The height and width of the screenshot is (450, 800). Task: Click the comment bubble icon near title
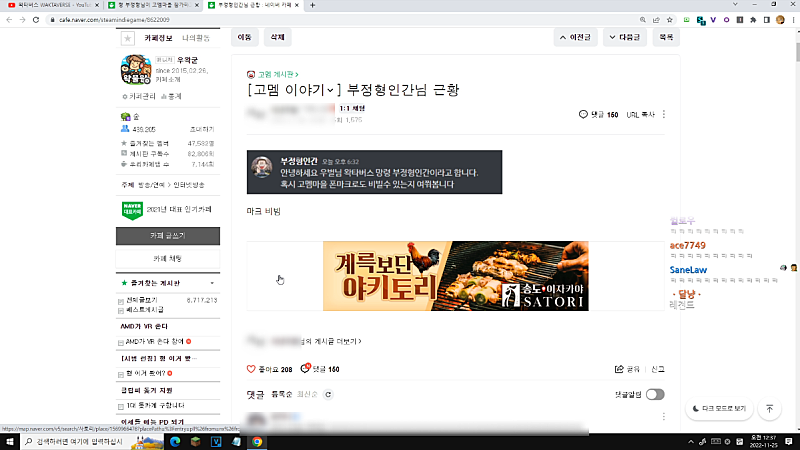tap(583, 114)
